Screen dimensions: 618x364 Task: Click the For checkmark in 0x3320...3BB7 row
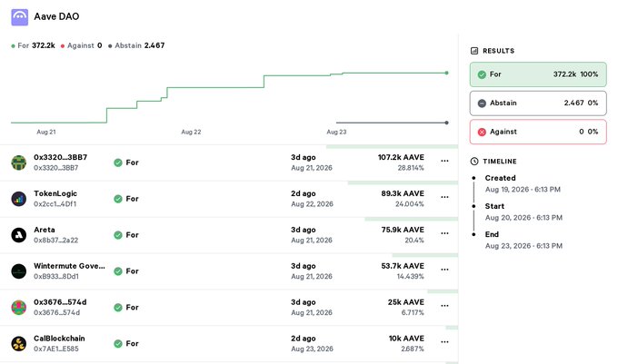118,162
